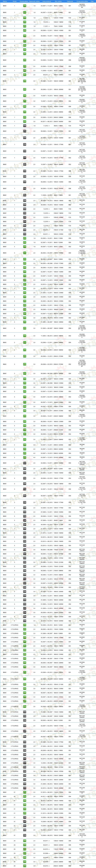Click the Pojemność silnika column header
Viewport: 96px width, 868px height.
(34, 1)
